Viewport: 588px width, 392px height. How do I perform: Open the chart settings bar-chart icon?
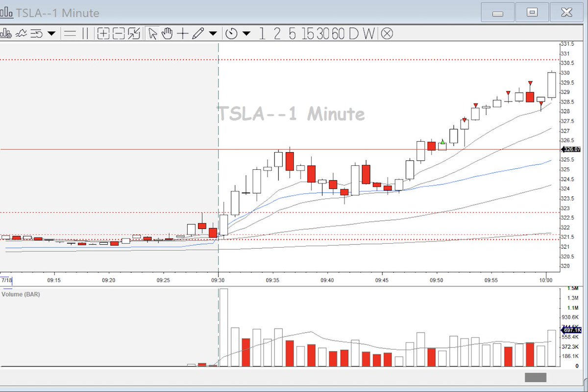click(6, 33)
